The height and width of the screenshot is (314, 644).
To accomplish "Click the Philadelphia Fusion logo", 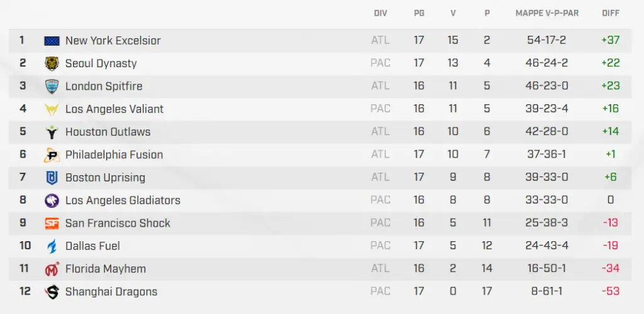I will (x=52, y=155).
